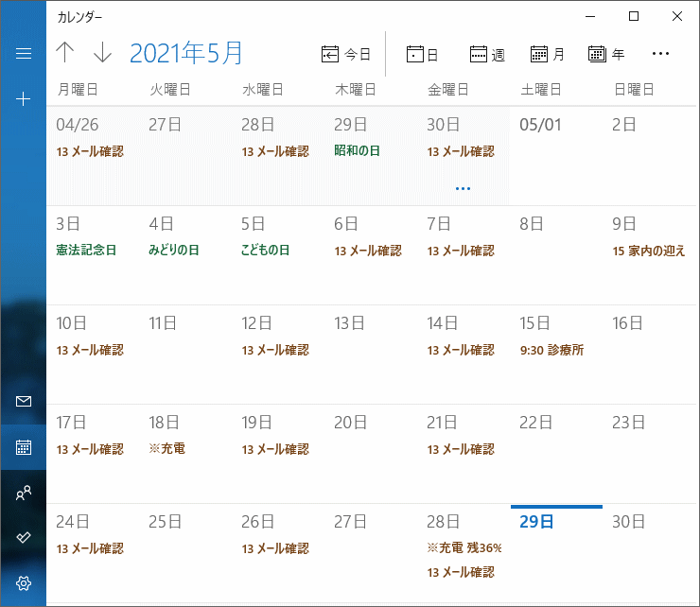Select today's cell 29日
This screenshot has width=700, height=607.
(556, 553)
